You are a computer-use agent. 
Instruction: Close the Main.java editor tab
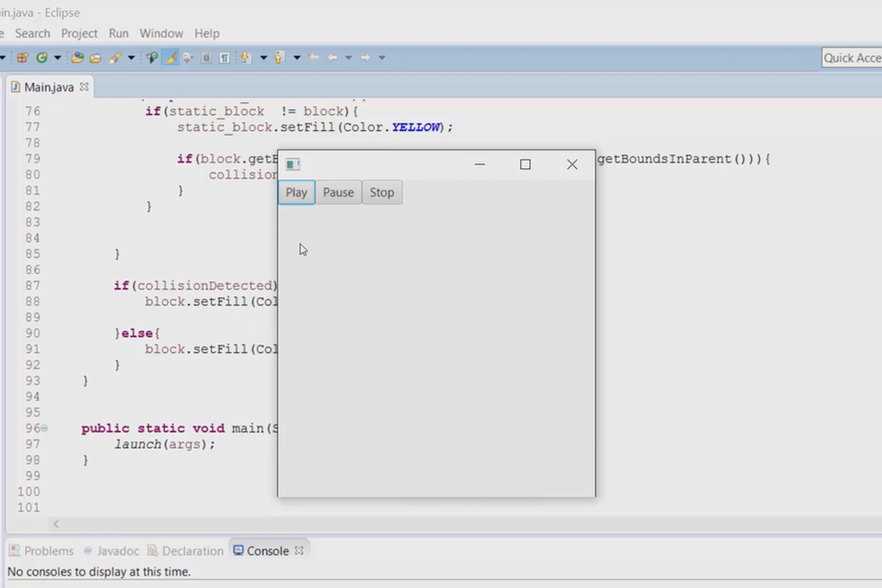(84, 86)
